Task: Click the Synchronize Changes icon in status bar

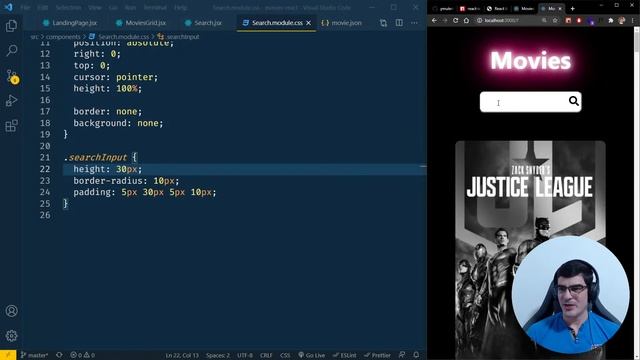Action: pyautogui.click(x=59, y=355)
